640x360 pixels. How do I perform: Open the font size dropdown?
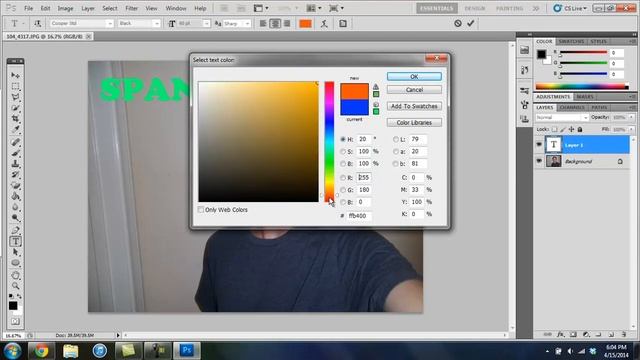(x=206, y=24)
